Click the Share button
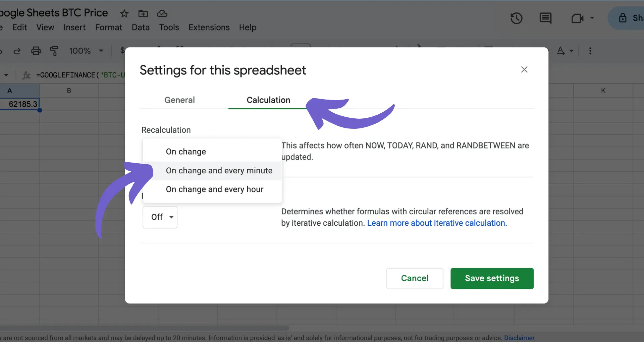This screenshot has width=644, height=342. [x=627, y=18]
